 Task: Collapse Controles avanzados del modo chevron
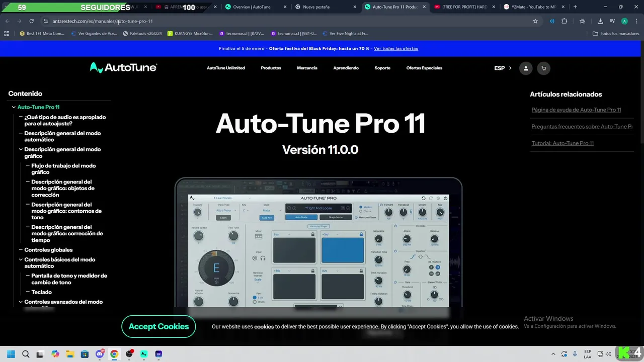tap(21, 302)
